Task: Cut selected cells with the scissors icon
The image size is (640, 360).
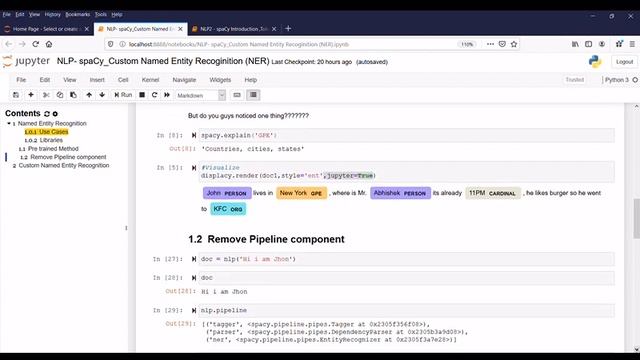Action: (46, 95)
